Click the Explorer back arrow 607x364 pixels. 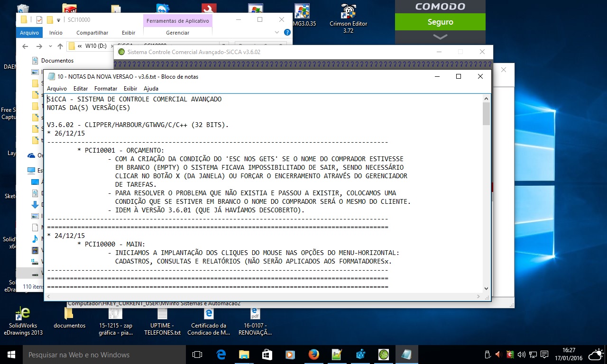coord(25,46)
